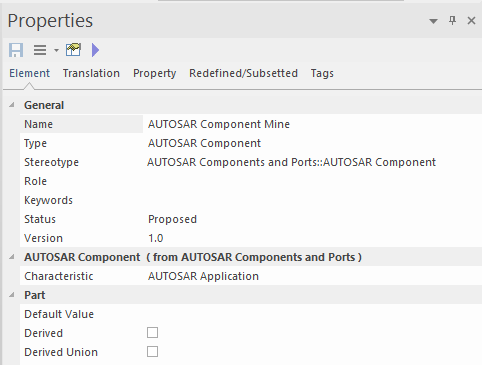Switch to the Tags tab
The width and height of the screenshot is (482, 365).
coord(322,73)
